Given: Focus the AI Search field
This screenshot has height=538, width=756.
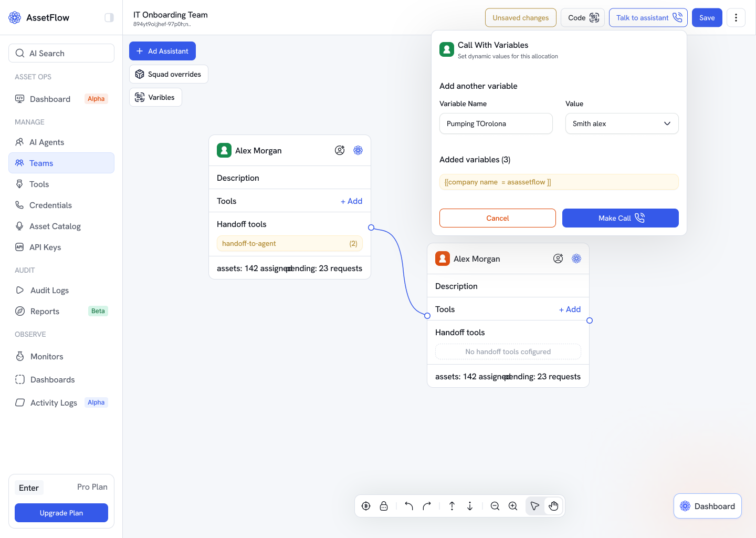Looking at the screenshot, I should coord(61,53).
